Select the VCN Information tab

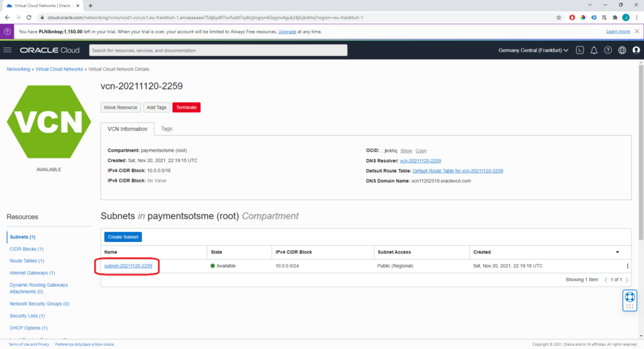(127, 129)
